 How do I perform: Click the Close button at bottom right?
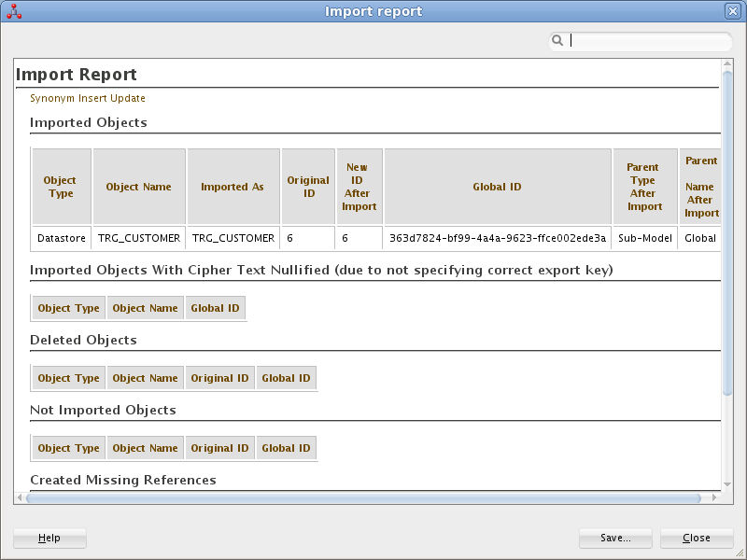pos(697,538)
